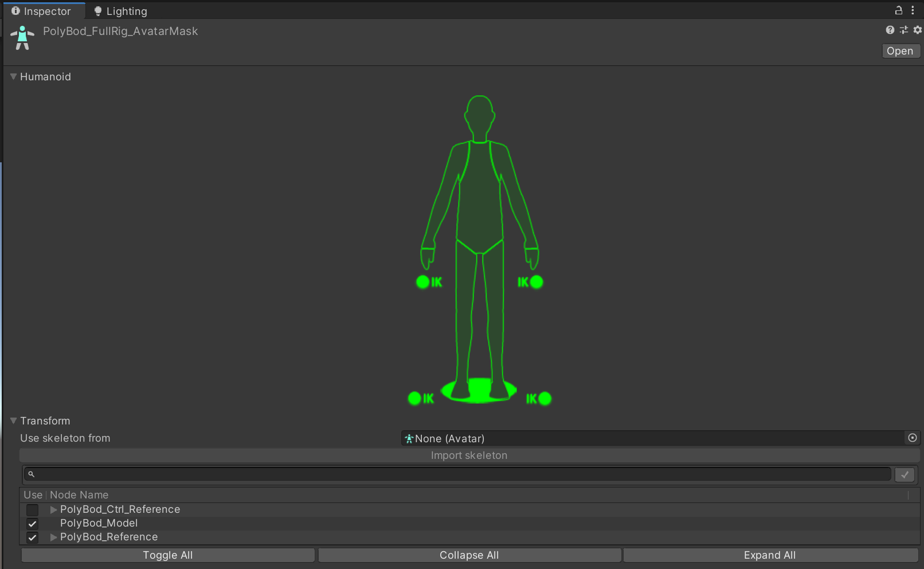Uncheck the PolyBod_Model checkbox
Screen dimensions: 924x569
[x=33, y=524]
